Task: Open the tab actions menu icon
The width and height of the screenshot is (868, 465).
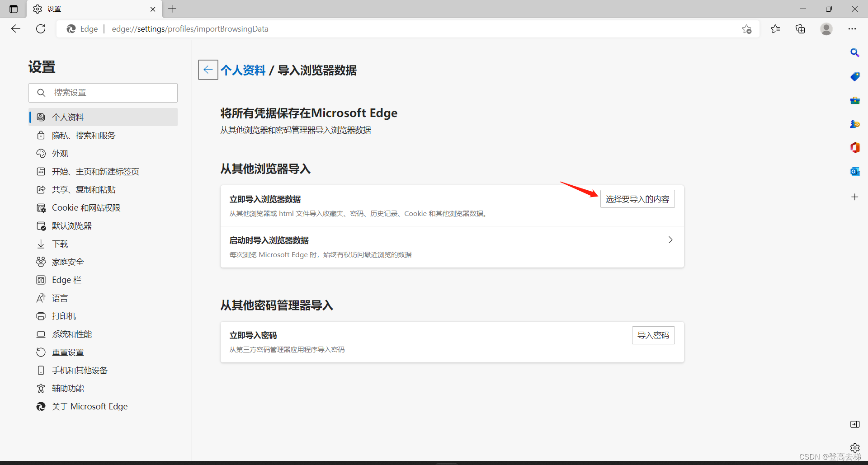Action: [14, 9]
